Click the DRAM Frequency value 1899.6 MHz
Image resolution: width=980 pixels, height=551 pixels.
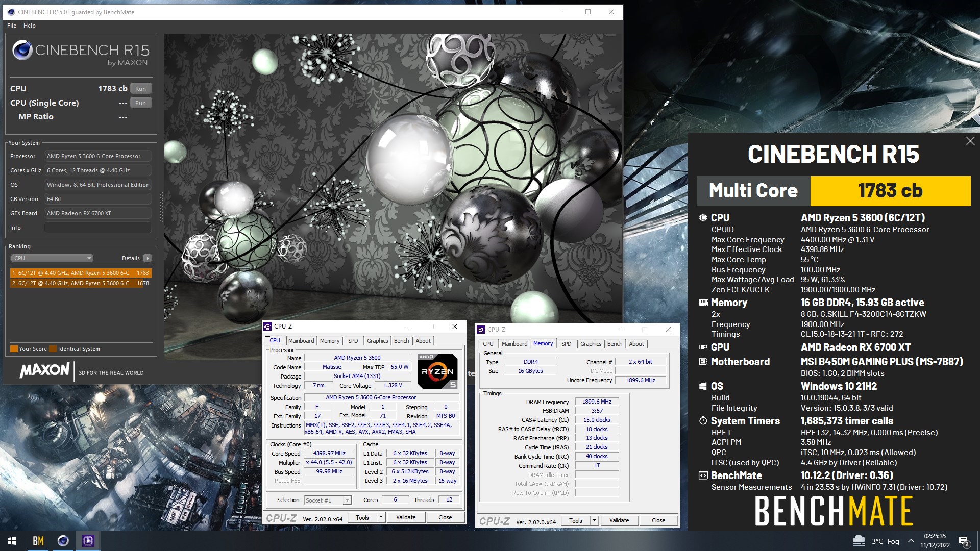[597, 402]
